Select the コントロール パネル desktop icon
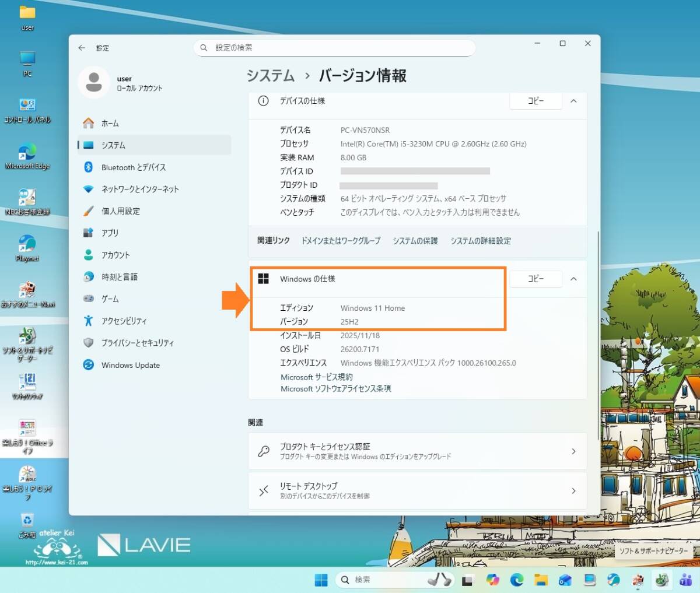Screen dimensions: 700x593 click(x=27, y=110)
